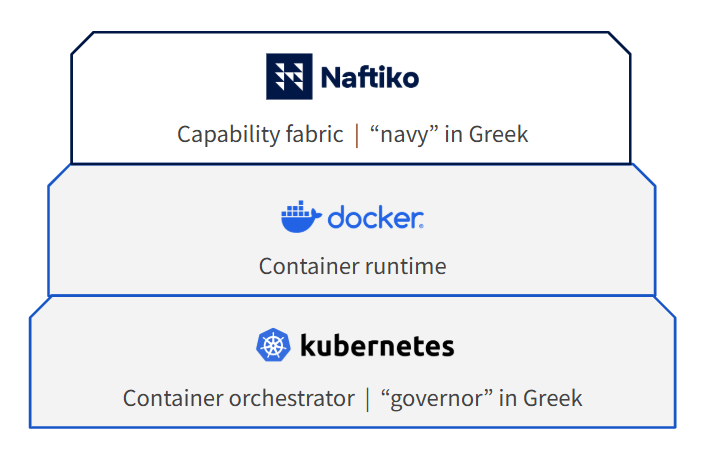Click the word "Greek" in Naftiko caption
This screenshot has width=702, height=453.
(x=498, y=134)
